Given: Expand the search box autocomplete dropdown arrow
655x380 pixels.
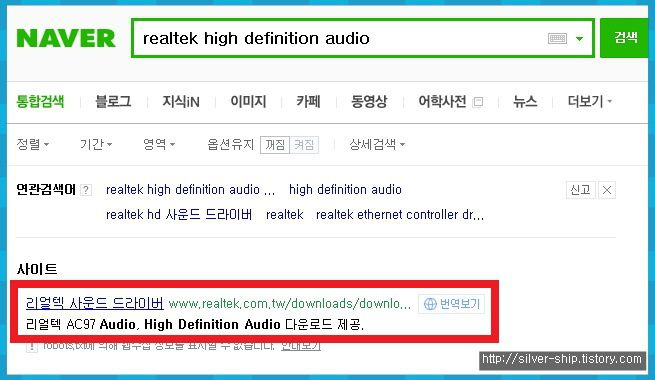Looking at the screenshot, I should (579, 39).
